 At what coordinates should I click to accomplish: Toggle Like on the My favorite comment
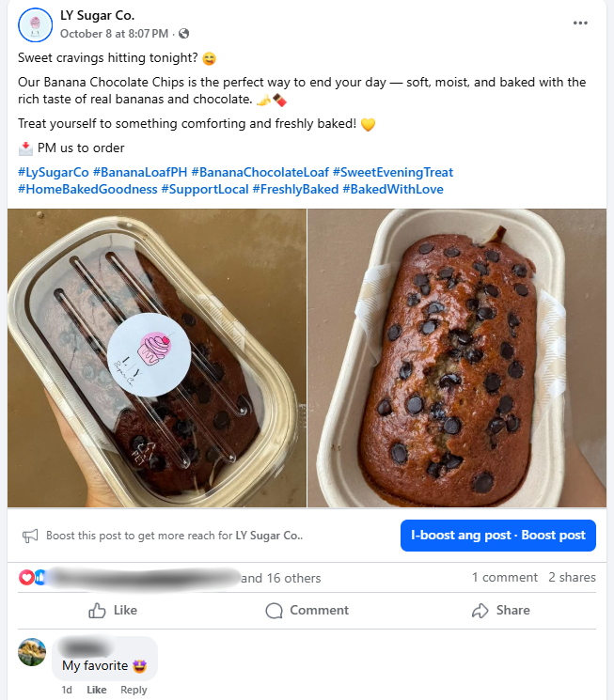96,690
